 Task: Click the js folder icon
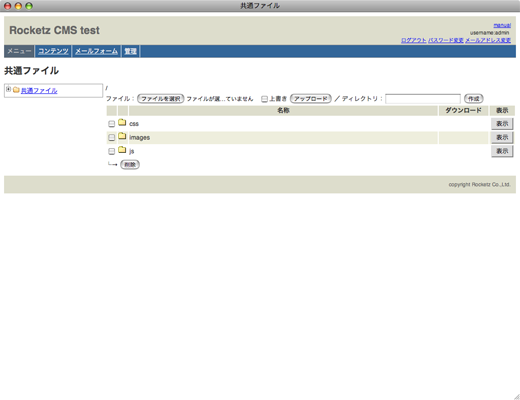(x=122, y=150)
